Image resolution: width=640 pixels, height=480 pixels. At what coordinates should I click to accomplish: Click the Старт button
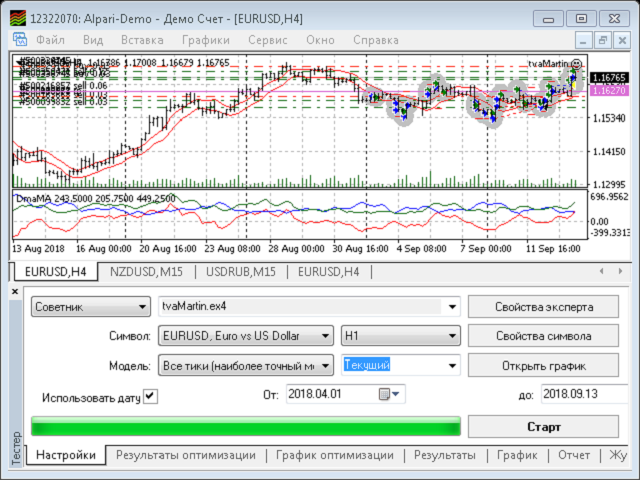point(543,427)
